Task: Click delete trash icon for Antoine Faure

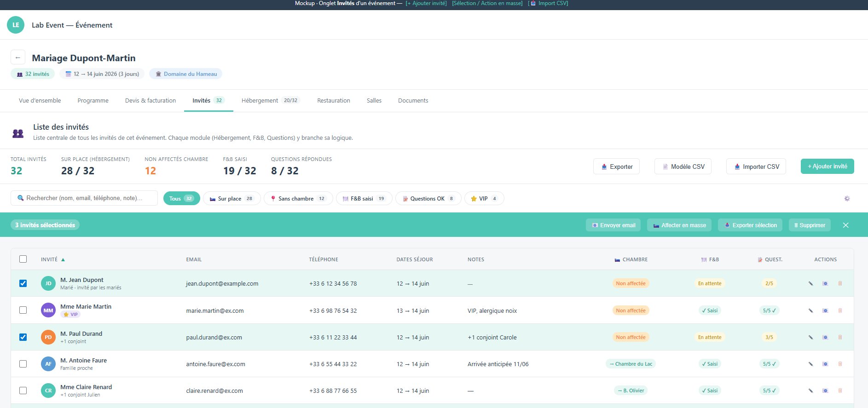Action: coord(840,364)
